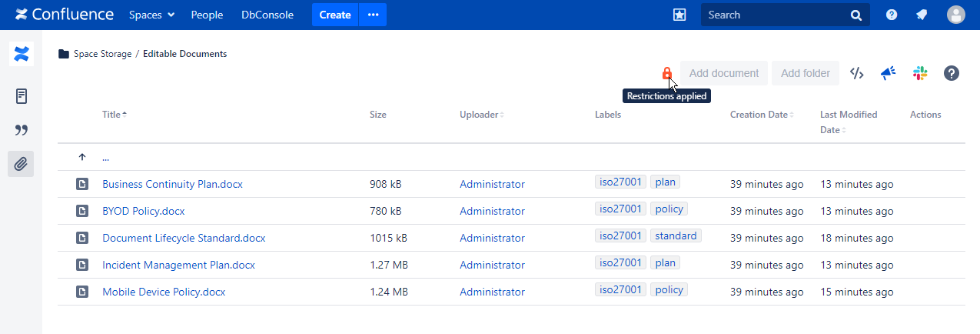980x334 pixels.
Task: Click the megaphone announcement icon
Action: pos(889,73)
